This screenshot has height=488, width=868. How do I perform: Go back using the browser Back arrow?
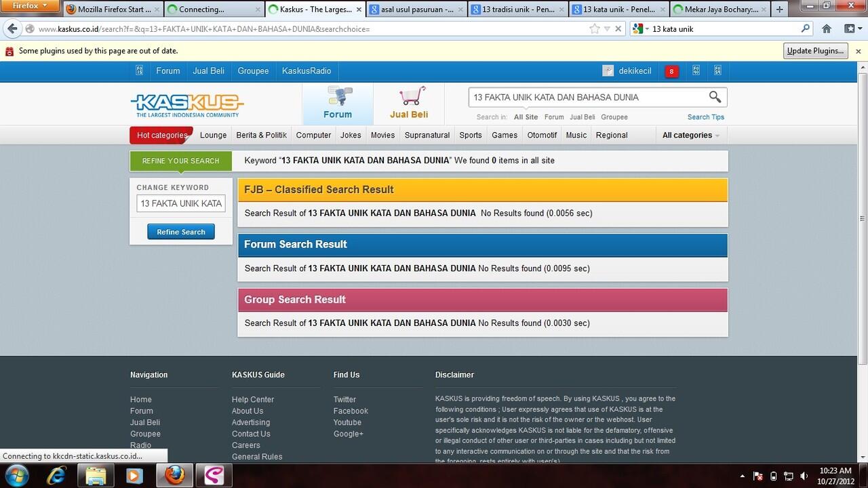click(12, 29)
